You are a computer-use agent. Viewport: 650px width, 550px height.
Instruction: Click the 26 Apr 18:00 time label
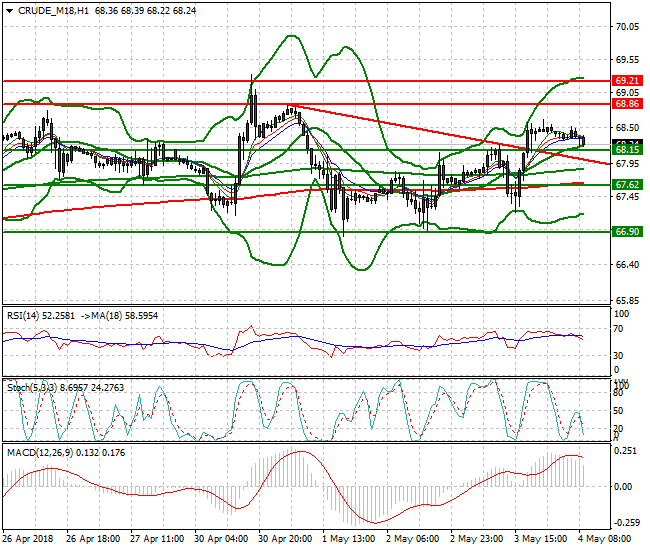pyautogui.click(x=93, y=539)
